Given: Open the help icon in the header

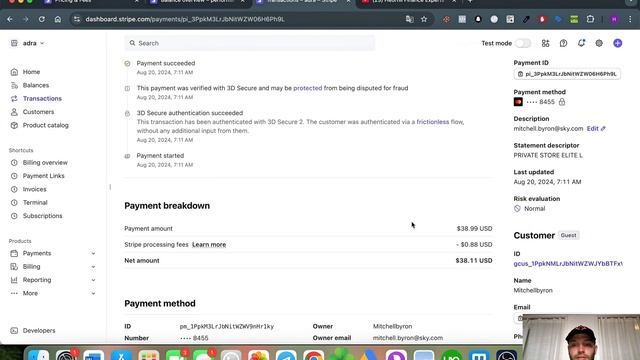Looking at the screenshot, I should [x=563, y=43].
